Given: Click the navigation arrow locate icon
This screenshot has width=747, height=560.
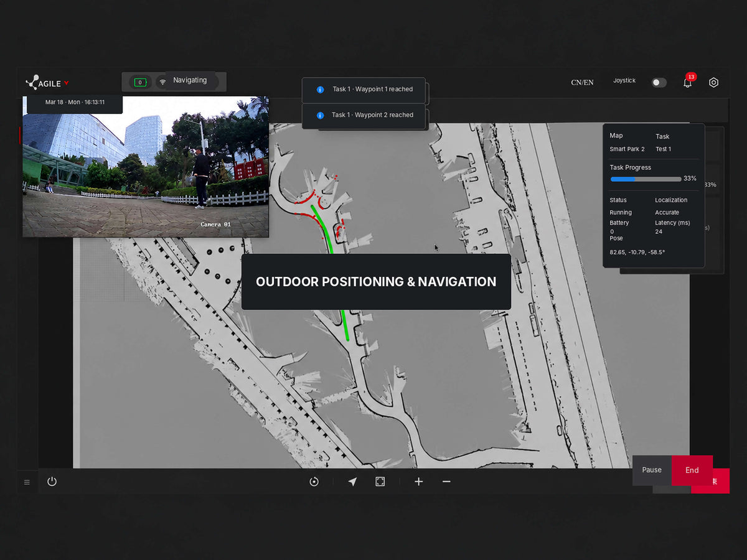Looking at the screenshot, I should 352,482.
